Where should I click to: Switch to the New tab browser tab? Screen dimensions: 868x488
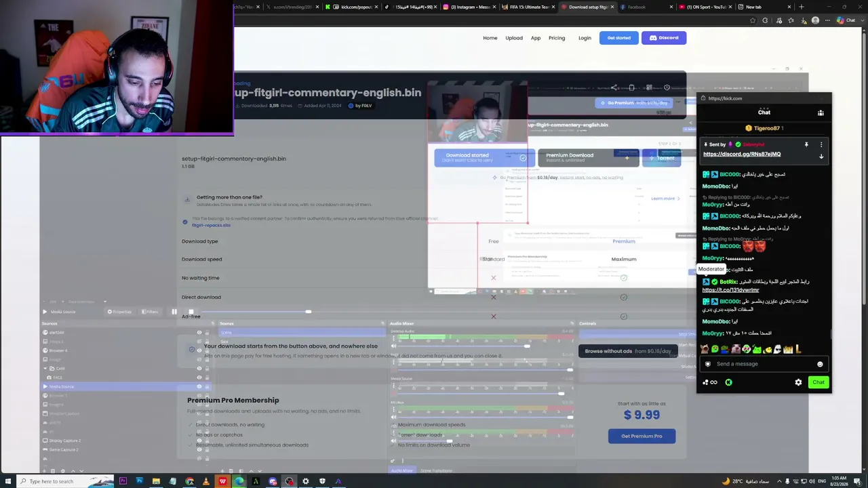point(764,7)
